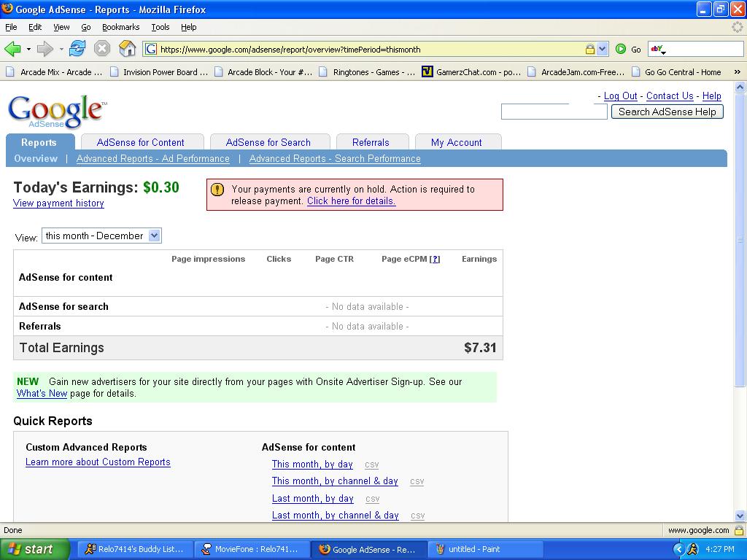Focus the AdSense Help search field

554,112
